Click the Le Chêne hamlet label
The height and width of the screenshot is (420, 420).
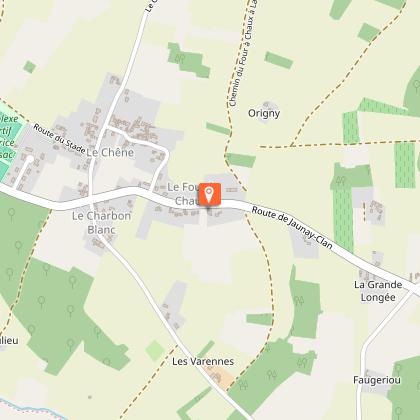110,153
